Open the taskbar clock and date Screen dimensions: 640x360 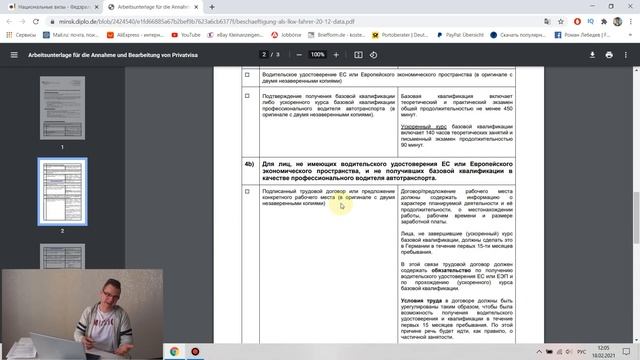point(603,352)
